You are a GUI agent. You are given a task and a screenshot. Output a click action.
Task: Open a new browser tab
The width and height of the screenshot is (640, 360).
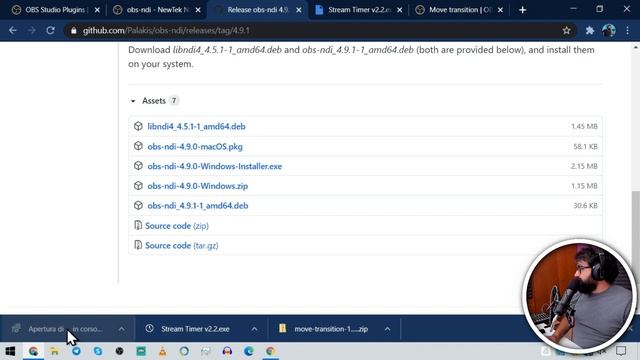click(522, 10)
